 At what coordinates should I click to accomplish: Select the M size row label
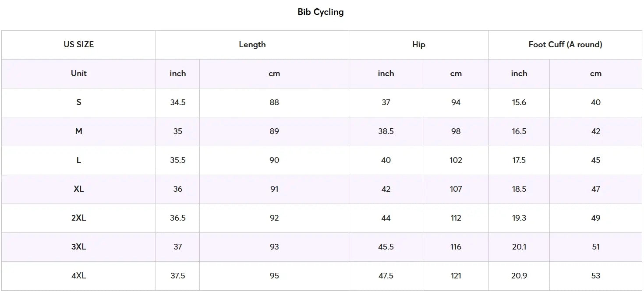pyautogui.click(x=79, y=131)
